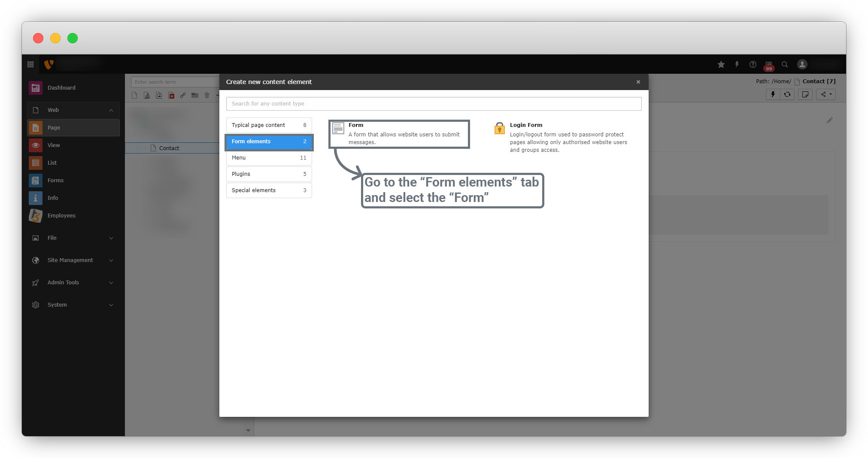
Task: Click the flush cache lightning icon in the top bar
Action: 737,65
